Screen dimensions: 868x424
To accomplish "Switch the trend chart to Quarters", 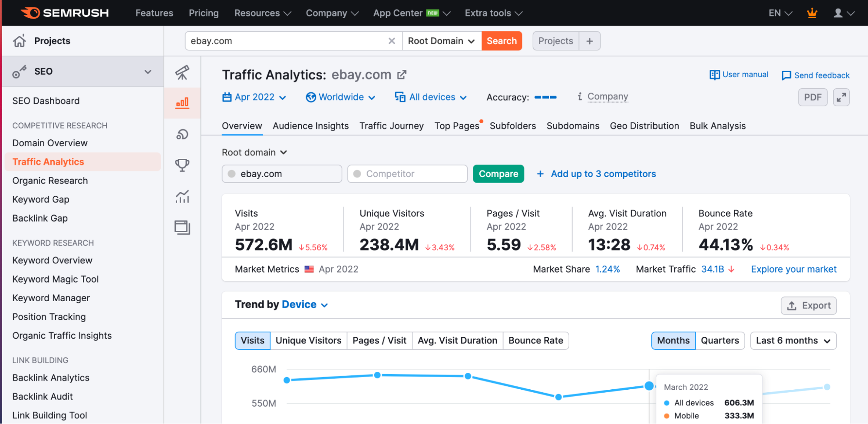I will [x=719, y=341].
